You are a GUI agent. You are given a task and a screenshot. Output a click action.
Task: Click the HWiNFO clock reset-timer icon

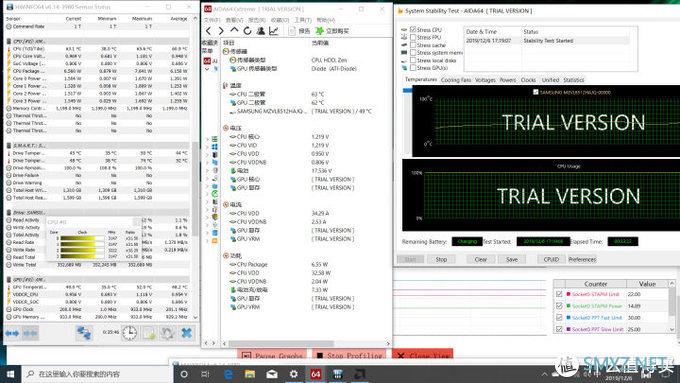129,333
